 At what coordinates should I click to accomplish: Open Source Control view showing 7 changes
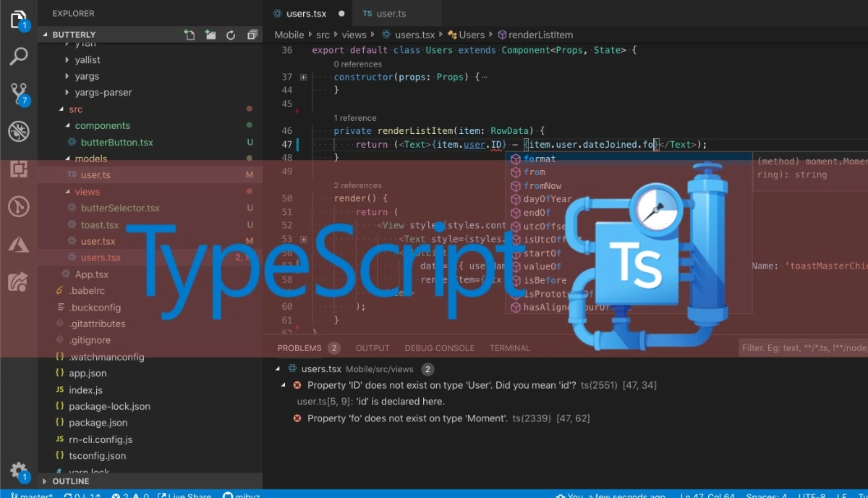19,93
